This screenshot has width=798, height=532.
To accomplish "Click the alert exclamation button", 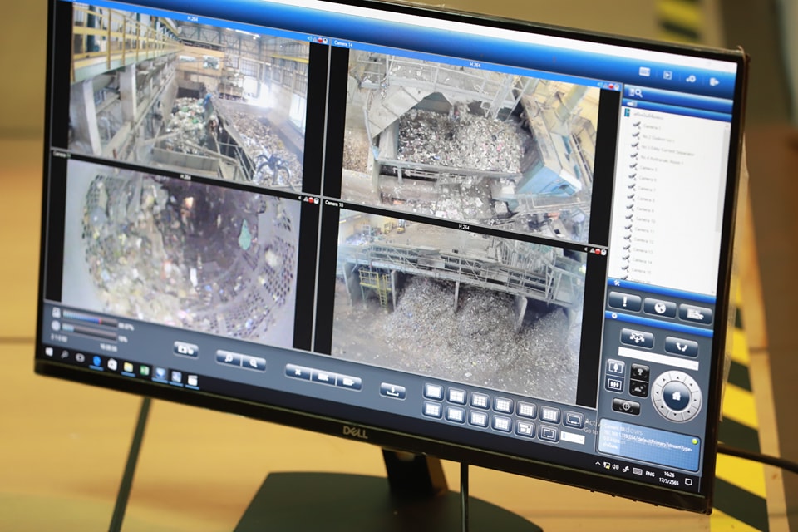I will [624, 303].
